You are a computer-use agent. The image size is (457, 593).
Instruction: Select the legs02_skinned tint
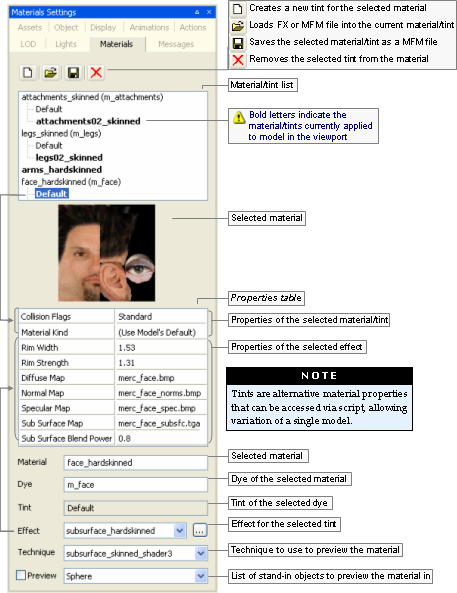coord(69,158)
